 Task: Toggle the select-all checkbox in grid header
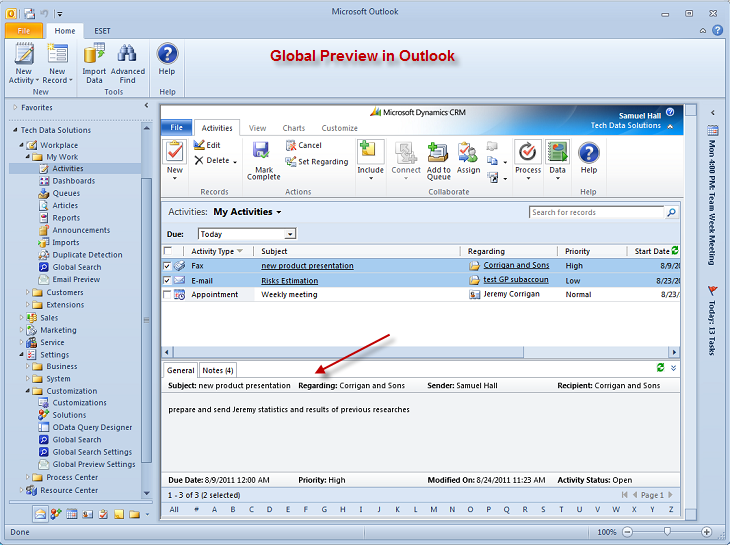click(168, 251)
